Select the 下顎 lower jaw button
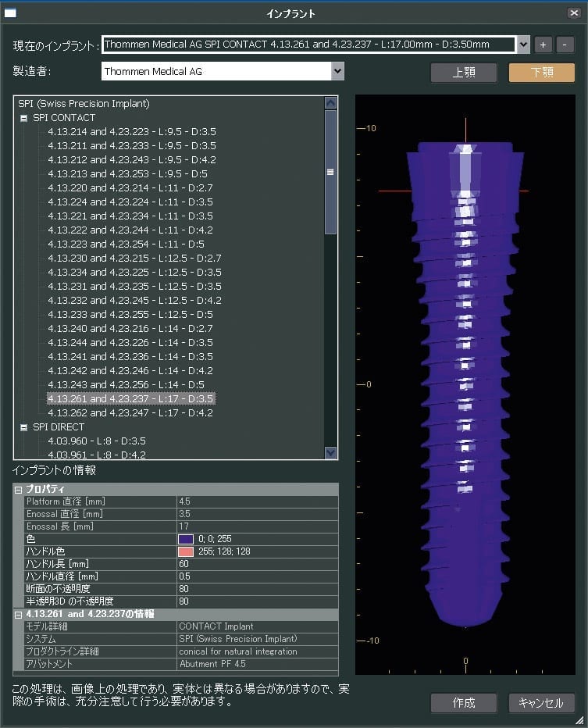This screenshot has width=588, height=728. [x=541, y=73]
